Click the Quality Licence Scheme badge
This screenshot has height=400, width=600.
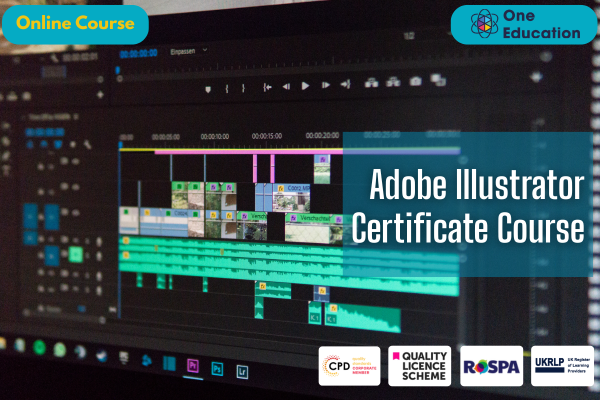(419, 365)
